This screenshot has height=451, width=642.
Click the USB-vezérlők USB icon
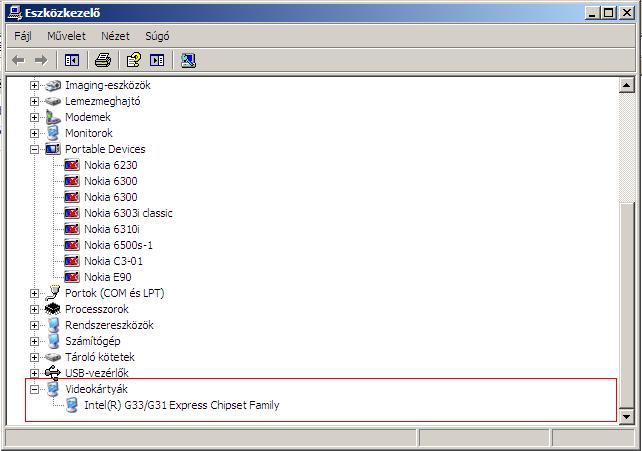(53, 372)
